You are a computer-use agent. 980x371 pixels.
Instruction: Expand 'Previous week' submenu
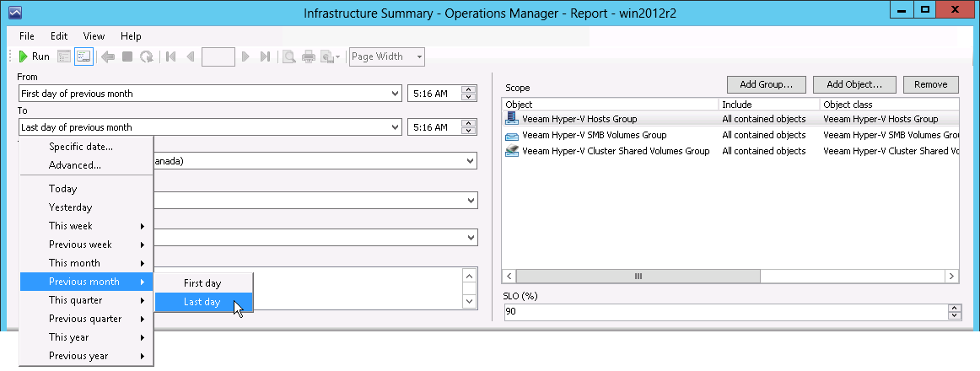[x=86, y=245]
